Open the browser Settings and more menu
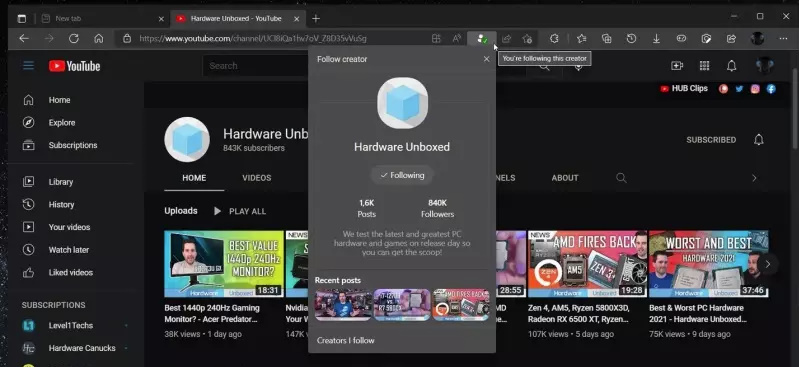This screenshot has width=799, height=367. (x=783, y=39)
